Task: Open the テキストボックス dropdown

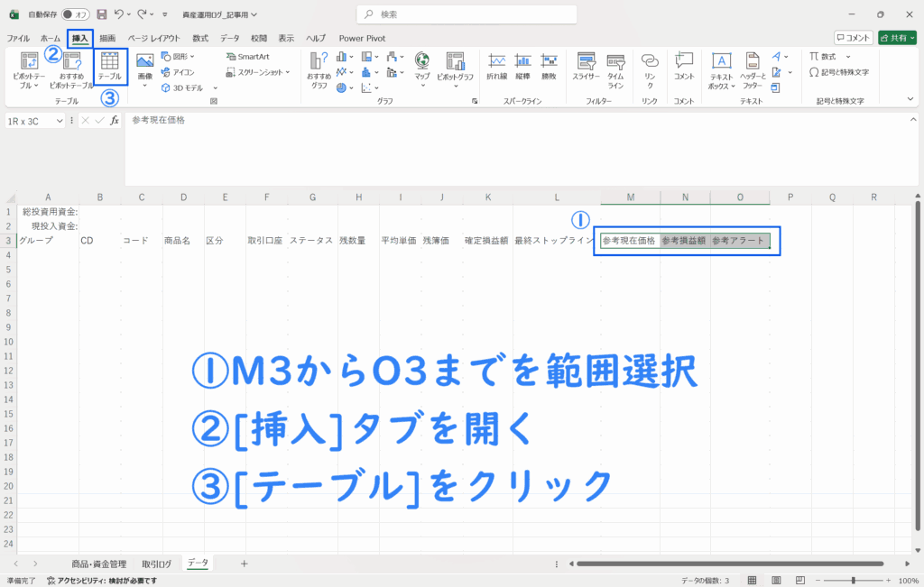Action: coord(721,70)
